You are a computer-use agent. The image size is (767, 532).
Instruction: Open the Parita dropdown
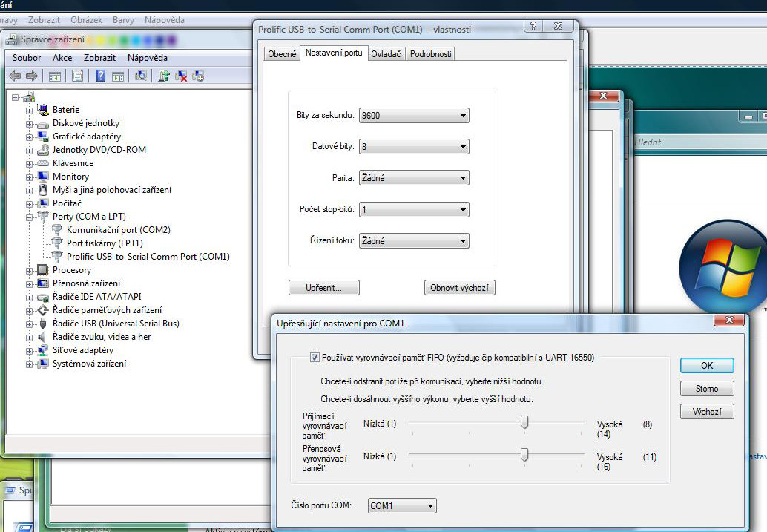(x=413, y=178)
